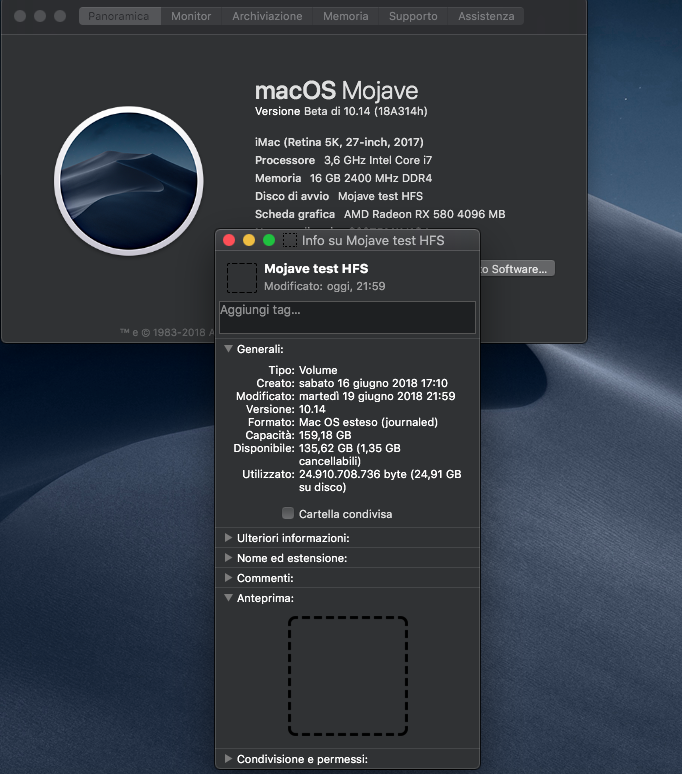Click the 'Tipo: Volume' value
This screenshot has width=682, height=774.
tap(318, 370)
